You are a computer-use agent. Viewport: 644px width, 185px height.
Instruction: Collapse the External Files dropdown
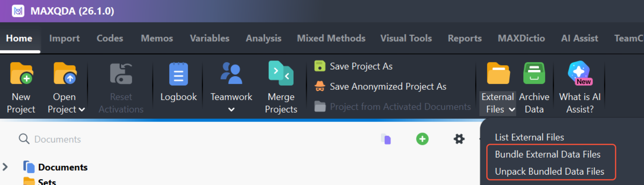click(512, 110)
